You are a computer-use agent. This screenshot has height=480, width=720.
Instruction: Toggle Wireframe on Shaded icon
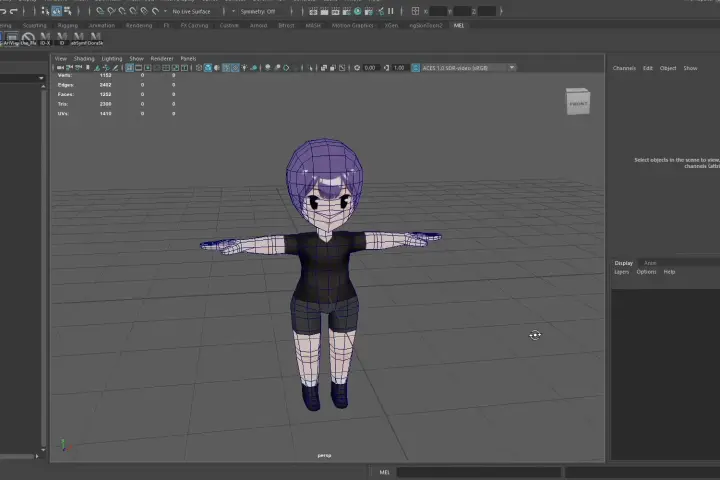[x=226, y=68]
